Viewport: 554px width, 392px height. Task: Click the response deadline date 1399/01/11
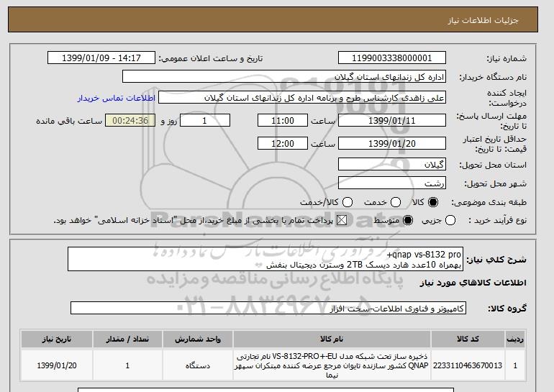coord(392,120)
